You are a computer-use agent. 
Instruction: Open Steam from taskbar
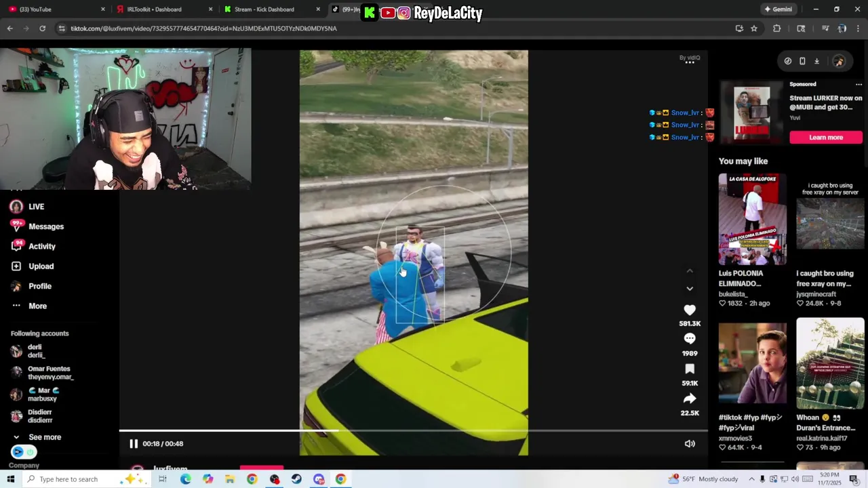tap(296, 479)
